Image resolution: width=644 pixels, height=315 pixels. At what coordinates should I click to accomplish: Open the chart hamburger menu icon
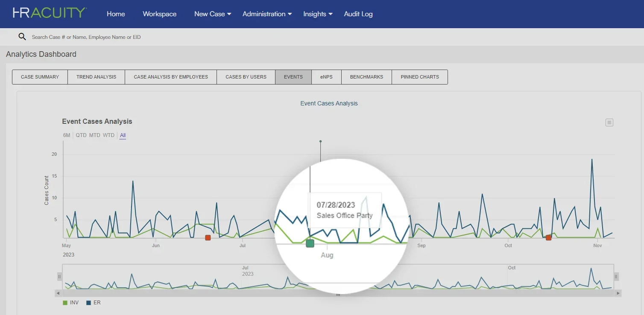coord(609,122)
